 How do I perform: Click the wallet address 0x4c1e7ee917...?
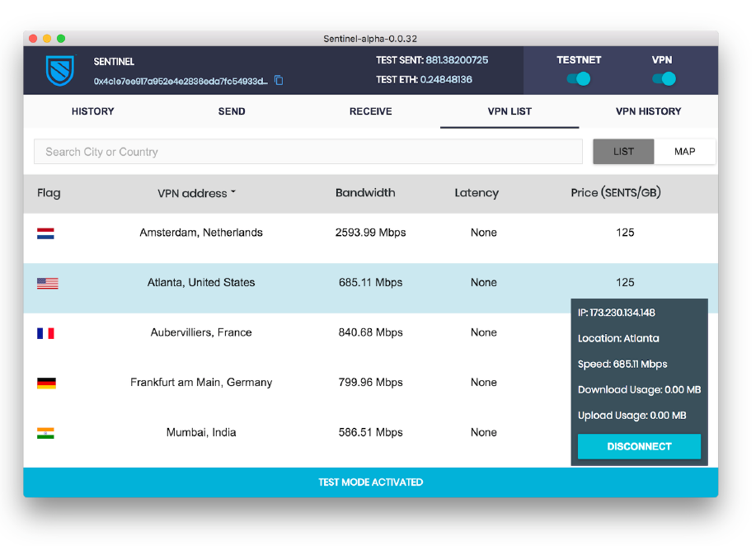coord(181,81)
